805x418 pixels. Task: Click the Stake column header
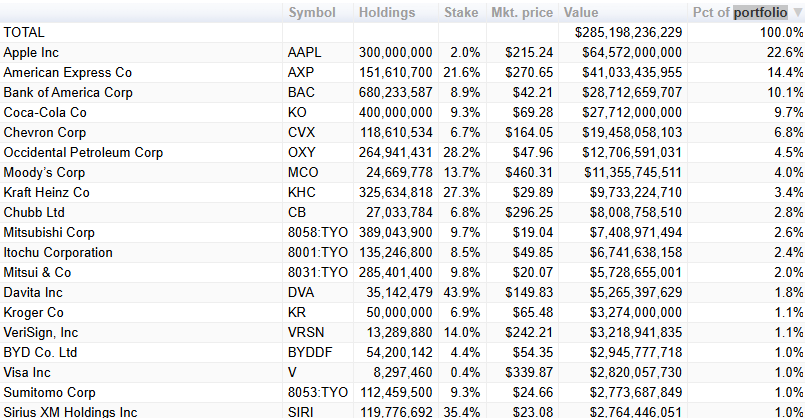coord(460,13)
